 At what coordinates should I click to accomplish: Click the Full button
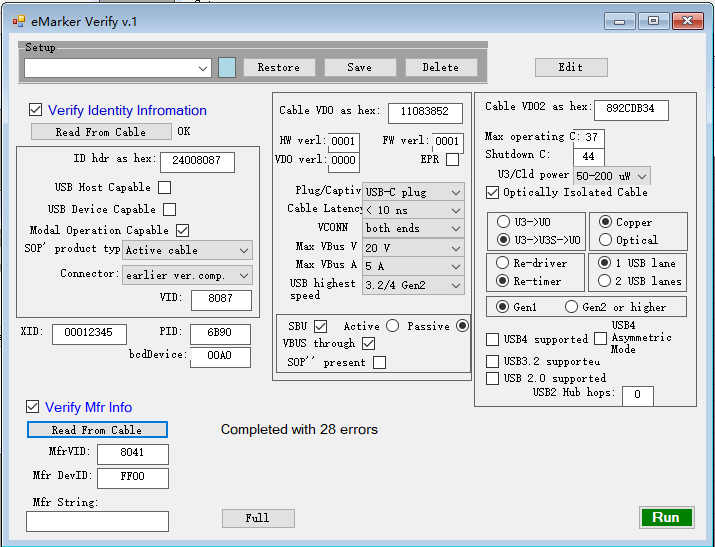(258, 518)
